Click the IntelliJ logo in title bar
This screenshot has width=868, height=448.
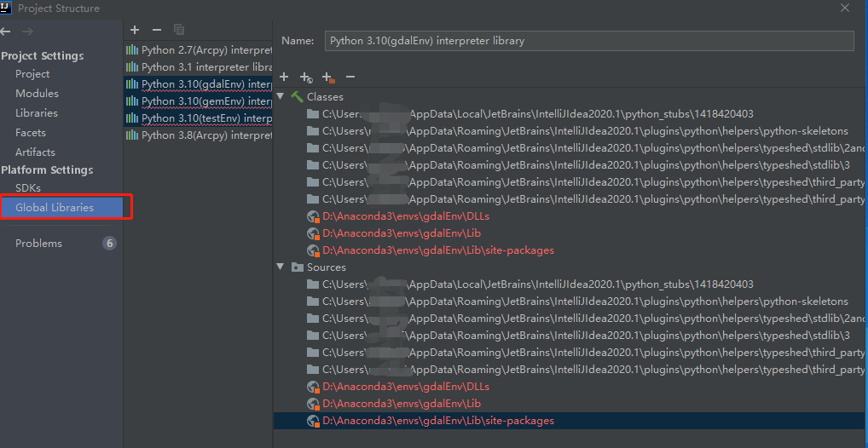click(x=6, y=8)
